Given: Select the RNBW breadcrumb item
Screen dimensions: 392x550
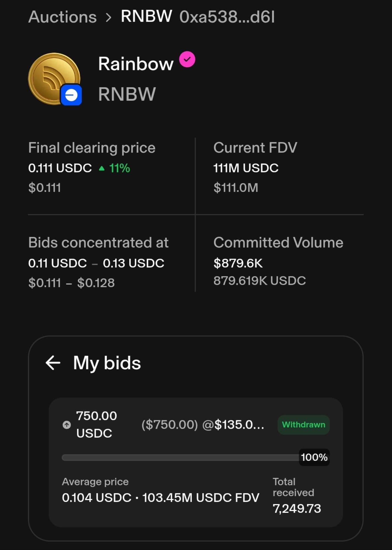Looking at the screenshot, I should (x=146, y=16).
